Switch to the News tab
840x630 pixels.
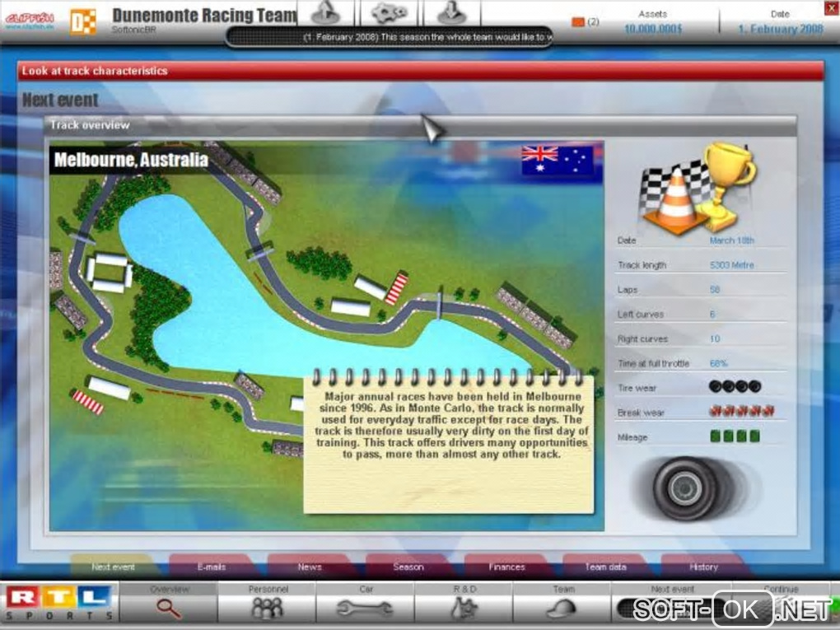[x=310, y=567]
